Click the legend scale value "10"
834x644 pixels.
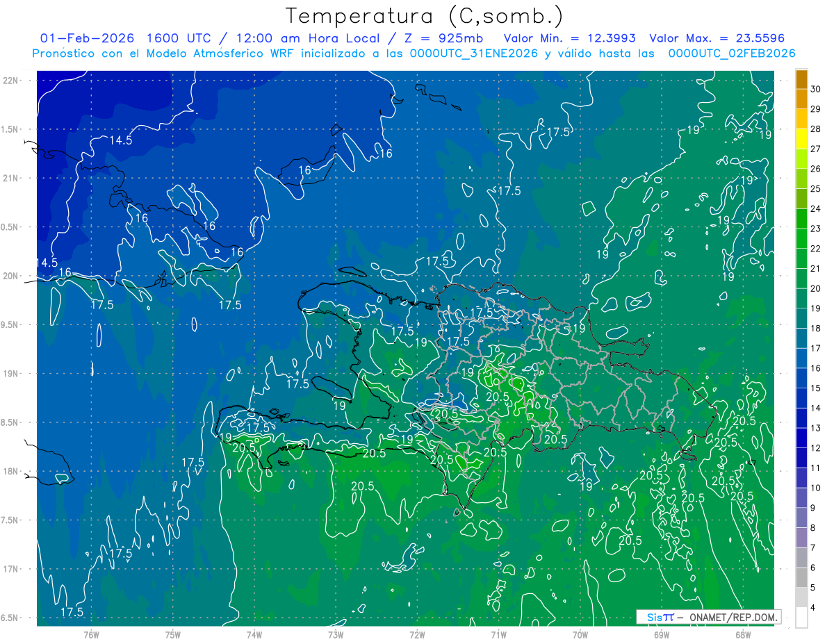[x=816, y=488]
